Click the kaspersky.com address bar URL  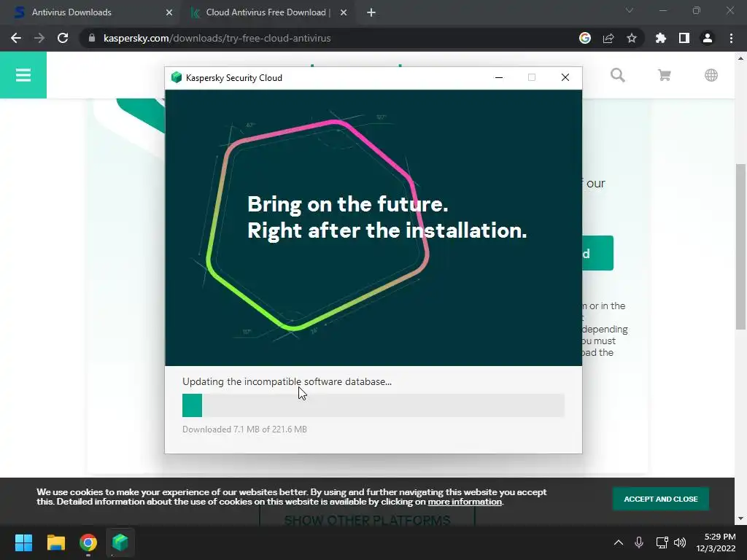[x=217, y=38]
